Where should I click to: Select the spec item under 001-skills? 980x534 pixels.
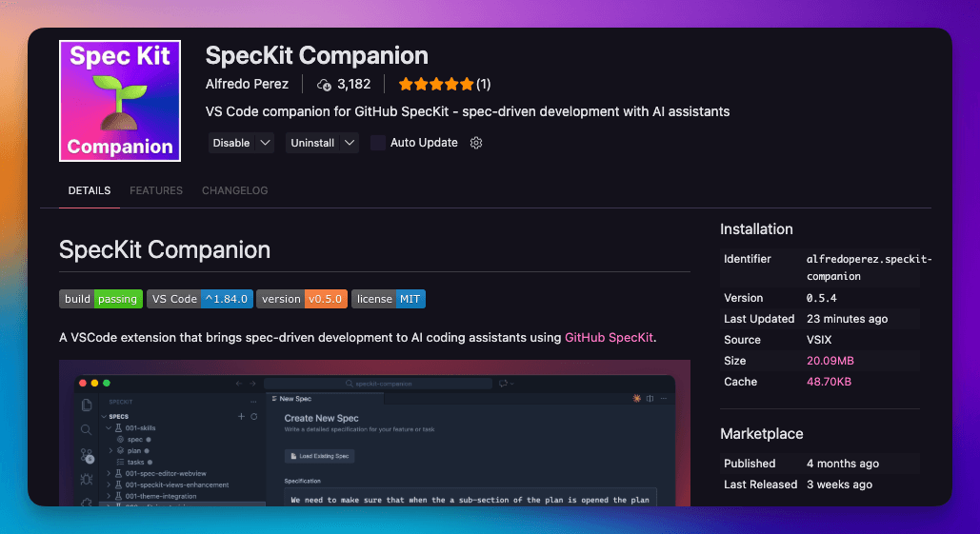(x=135, y=439)
